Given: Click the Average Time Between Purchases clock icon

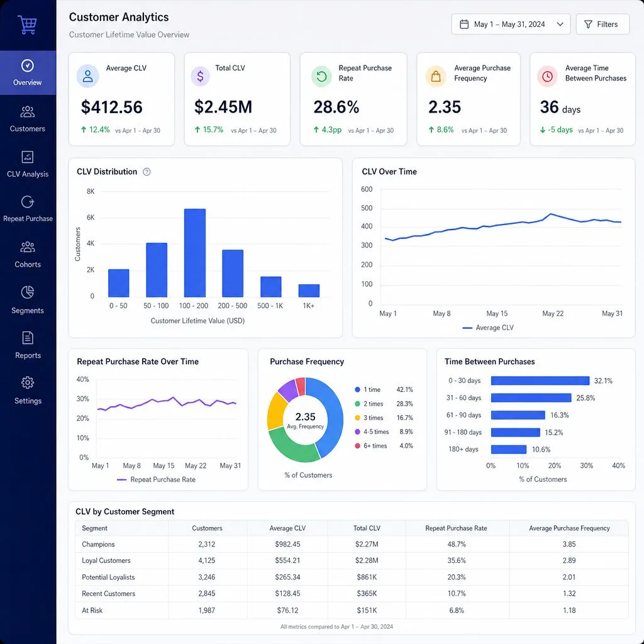Looking at the screenshot, I should click(x=548, y=76).
